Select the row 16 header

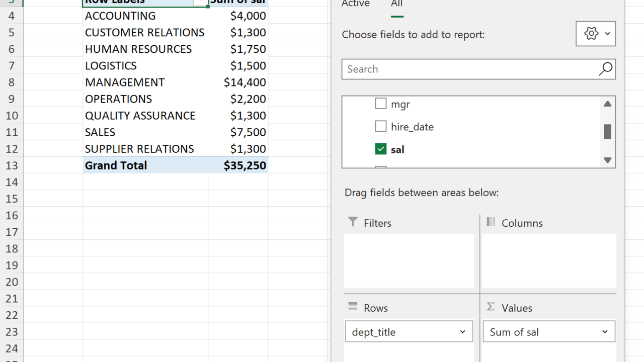click(12, 215)
